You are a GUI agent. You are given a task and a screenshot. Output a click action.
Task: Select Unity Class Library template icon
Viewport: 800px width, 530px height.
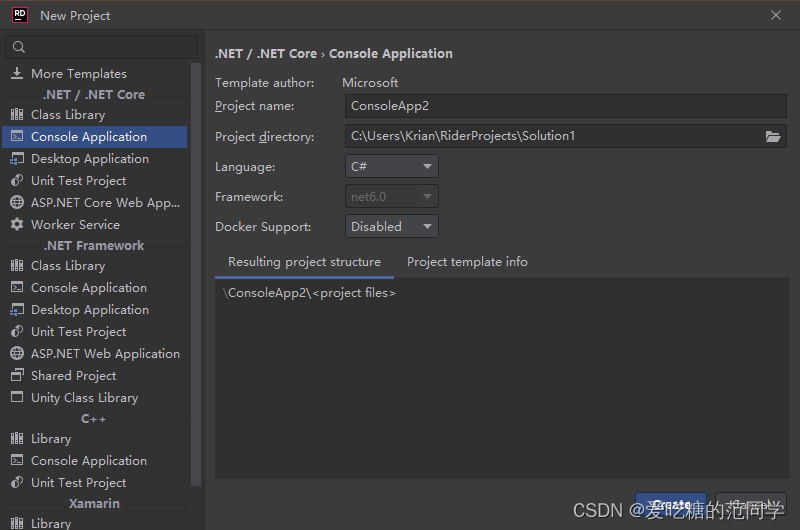(x=16, y=398)
